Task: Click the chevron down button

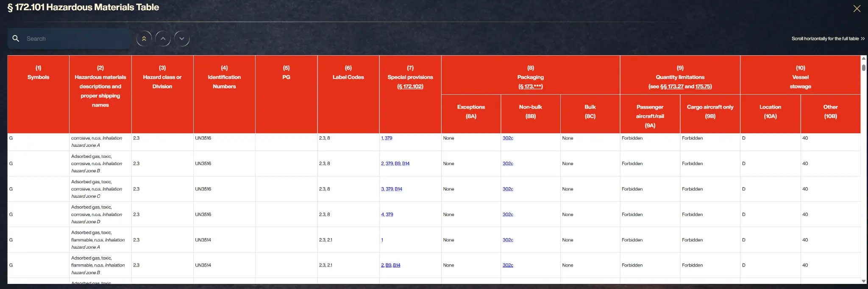Action: point(182,39)
